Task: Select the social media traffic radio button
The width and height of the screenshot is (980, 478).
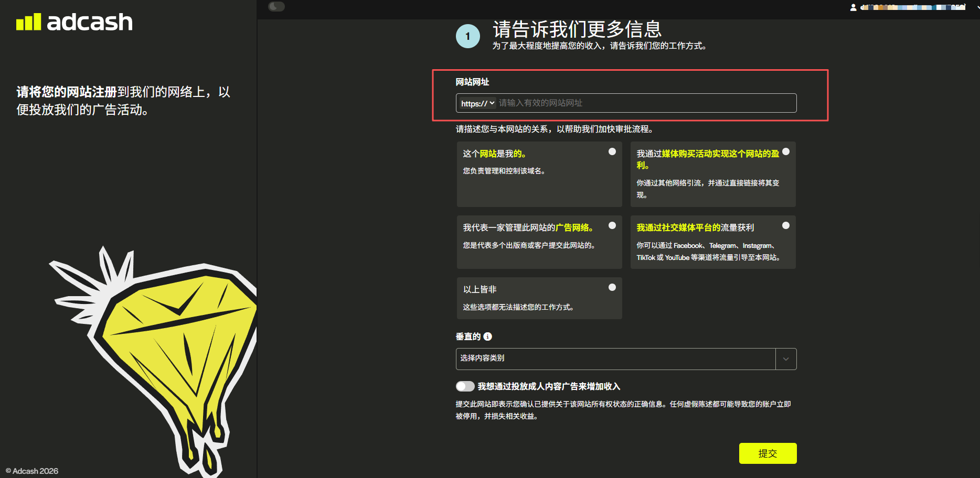Action: (x=786, y=225)
